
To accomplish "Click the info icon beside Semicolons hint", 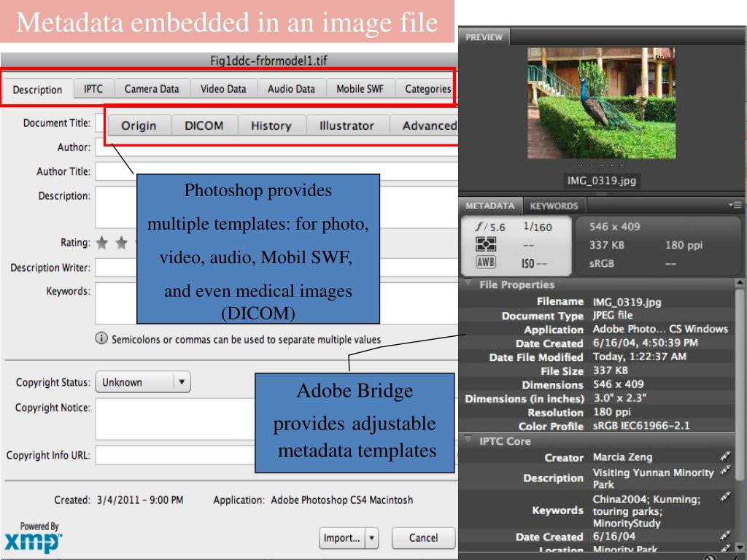I will 101,338.
